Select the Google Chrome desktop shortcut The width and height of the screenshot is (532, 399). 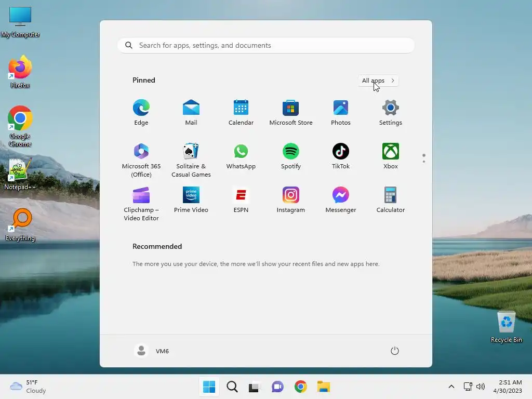point(20,126)
